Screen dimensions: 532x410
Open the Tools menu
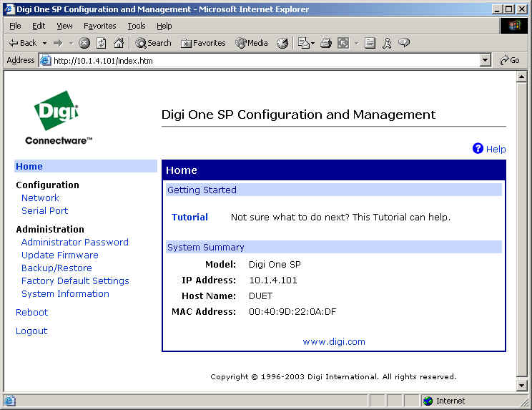point(136,26)
